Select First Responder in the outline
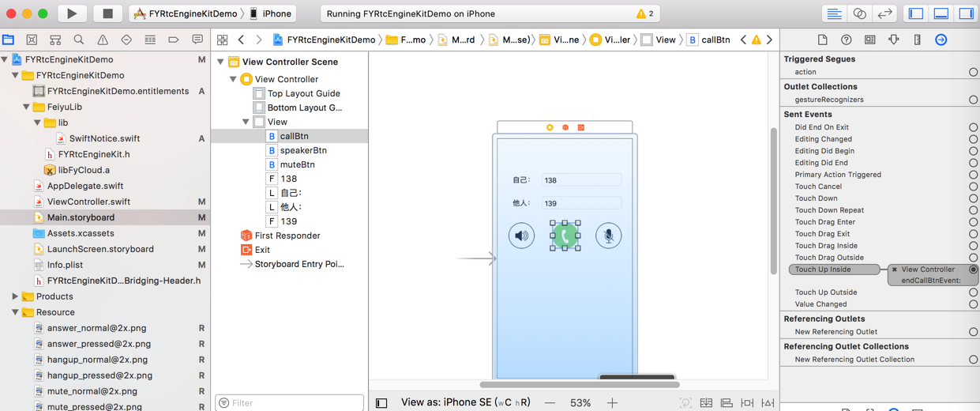This screenshot has width=980, height=411. point(287,236)
